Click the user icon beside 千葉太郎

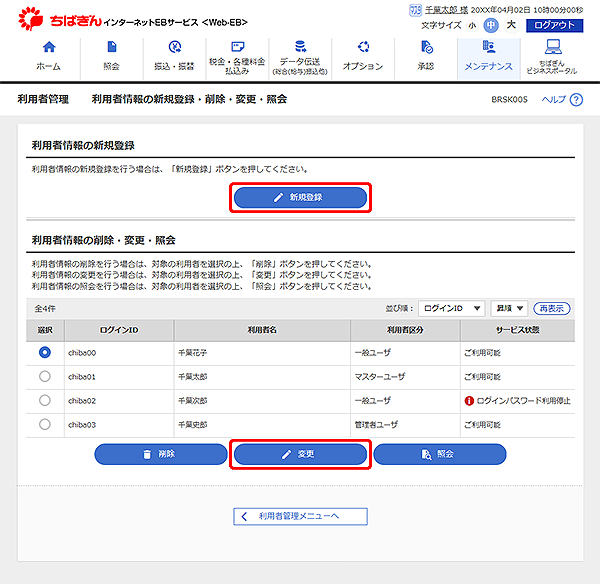pos(415,10)
